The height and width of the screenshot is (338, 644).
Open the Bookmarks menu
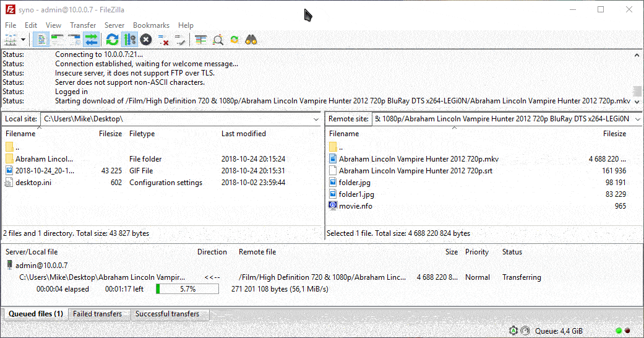151,25
